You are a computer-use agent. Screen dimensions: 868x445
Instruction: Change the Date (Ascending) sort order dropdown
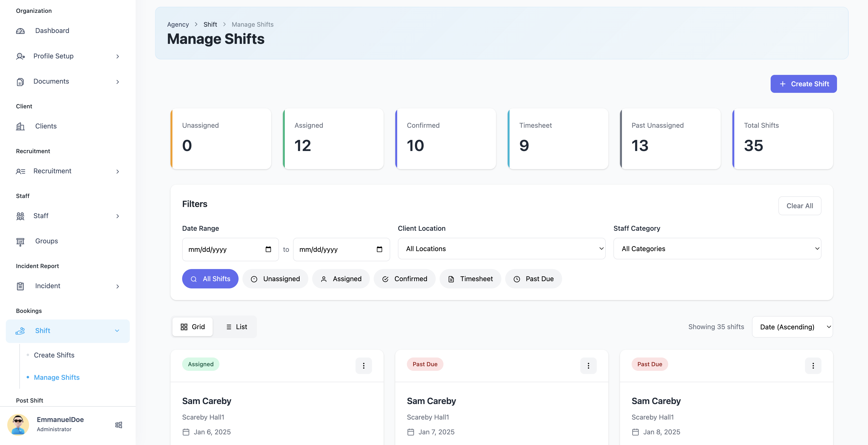[792, 327]
